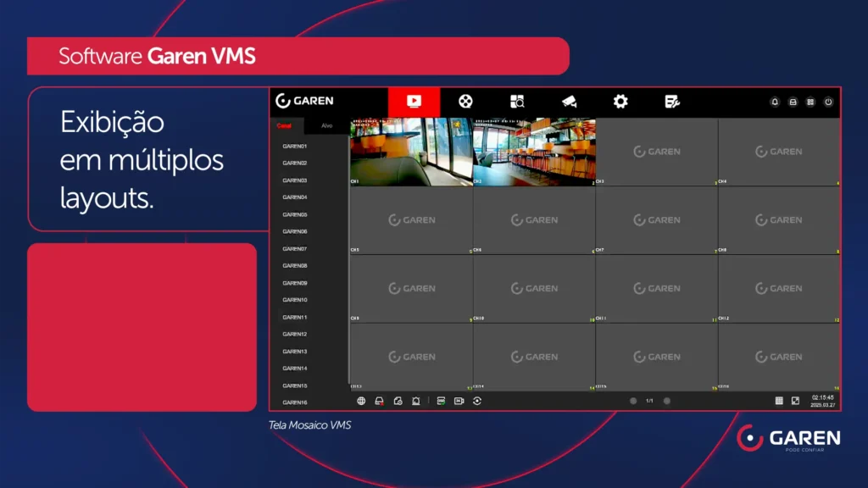
Task: Open the live view tab
Action: (414, 102)
